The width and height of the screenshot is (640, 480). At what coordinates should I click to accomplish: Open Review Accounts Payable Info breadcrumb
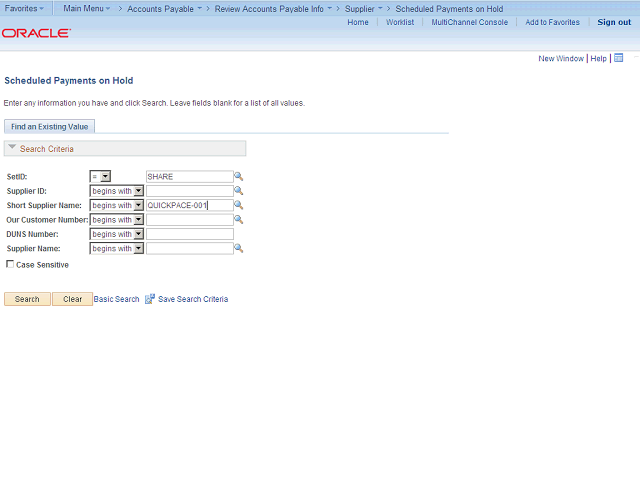tap(273, 9)
